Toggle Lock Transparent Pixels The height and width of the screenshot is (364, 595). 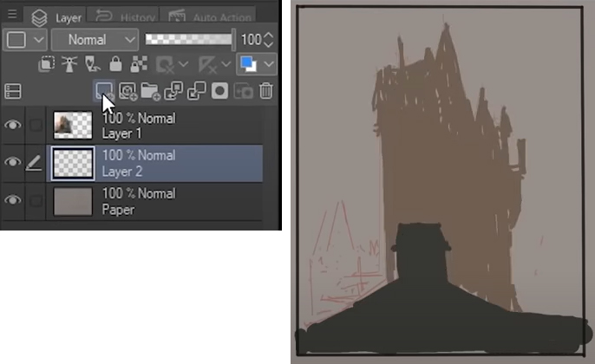coord(137,64)
